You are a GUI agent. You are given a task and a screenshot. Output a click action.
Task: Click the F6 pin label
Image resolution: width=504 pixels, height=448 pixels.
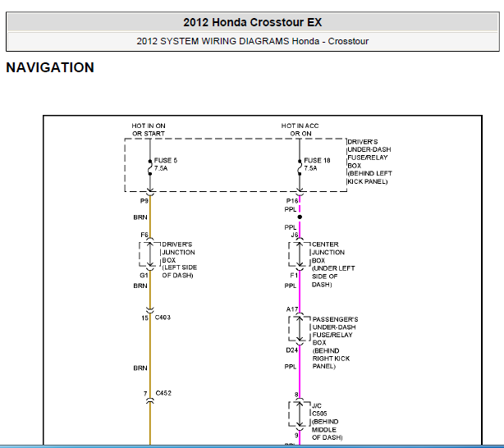[x=144, y=235]
